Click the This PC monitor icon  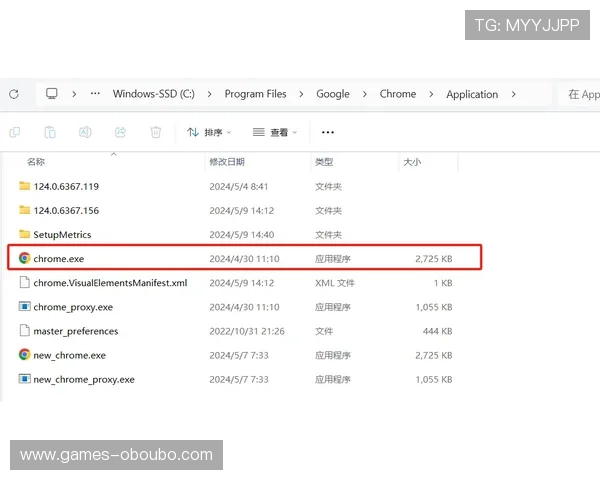52,94
